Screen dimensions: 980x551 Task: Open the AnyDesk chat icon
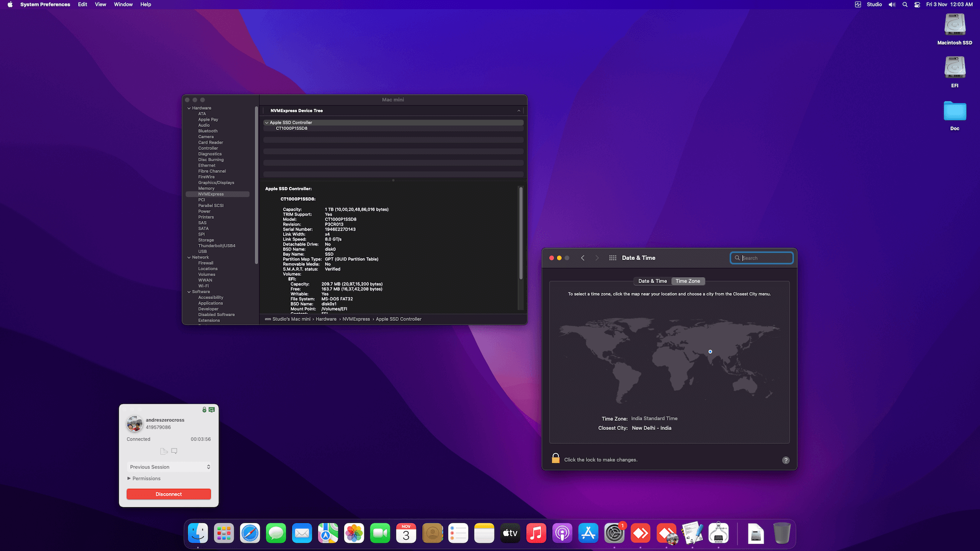tap(175, 452)
